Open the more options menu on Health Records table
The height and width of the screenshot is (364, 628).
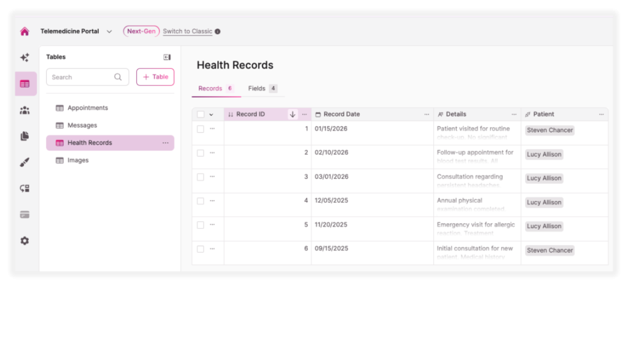tap(165, 143)
